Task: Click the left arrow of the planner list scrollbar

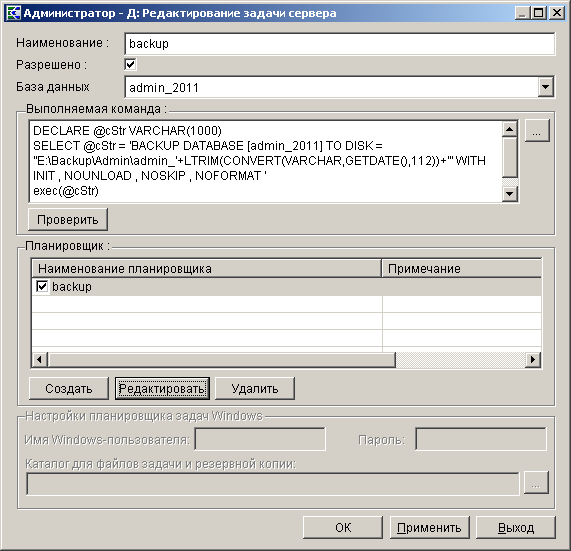Action: pos(40,360)
